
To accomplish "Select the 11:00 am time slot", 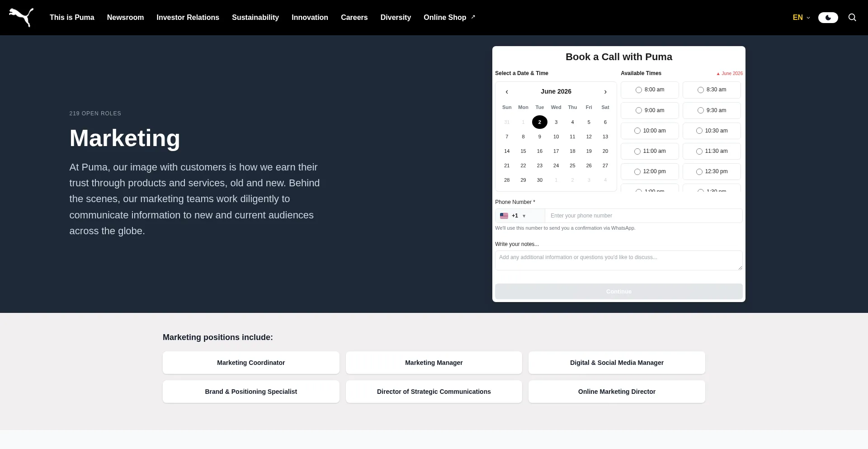I will click(x=650, y=151).
